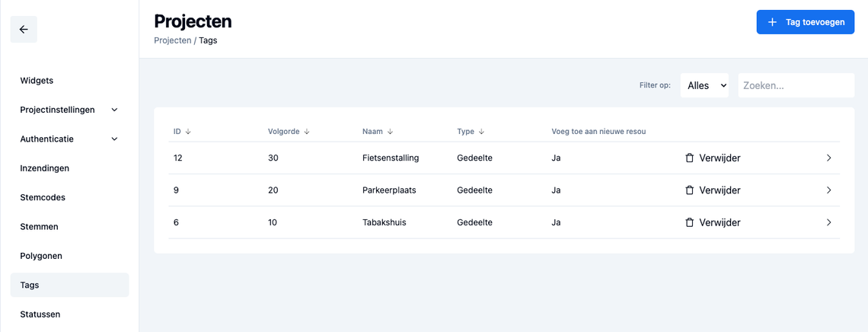The image size is (868, 332).
Task: Click the back arrow icon in sidebar
Action: (x=24, y=30)
